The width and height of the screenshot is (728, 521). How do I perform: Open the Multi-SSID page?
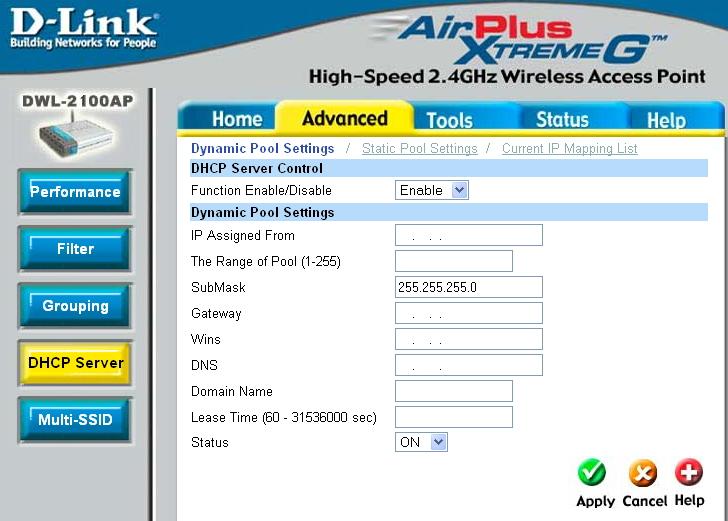75,420
